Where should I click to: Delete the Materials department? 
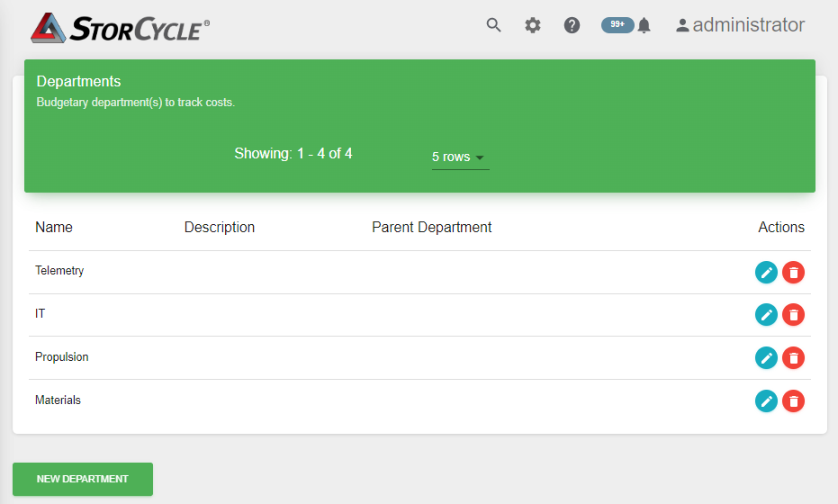(793, 400)
